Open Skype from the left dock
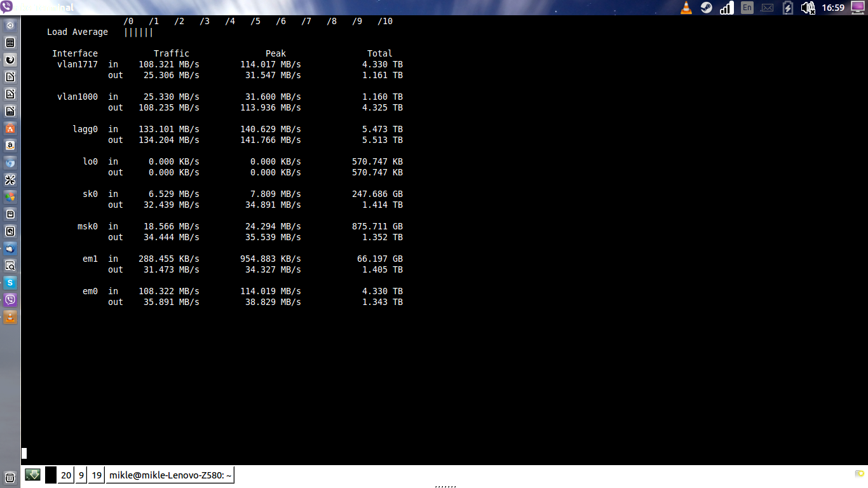868x488 pixels. (x=10, y=283)
